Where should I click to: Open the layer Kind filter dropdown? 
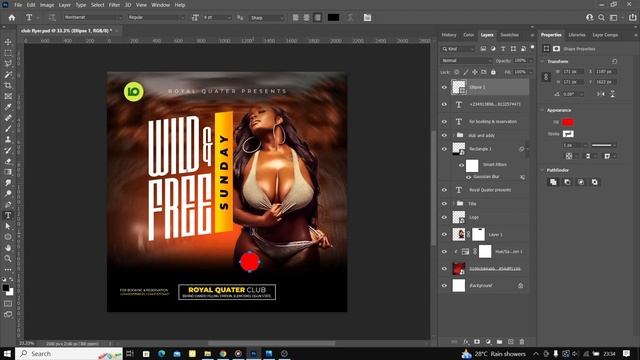click(458, 49)
